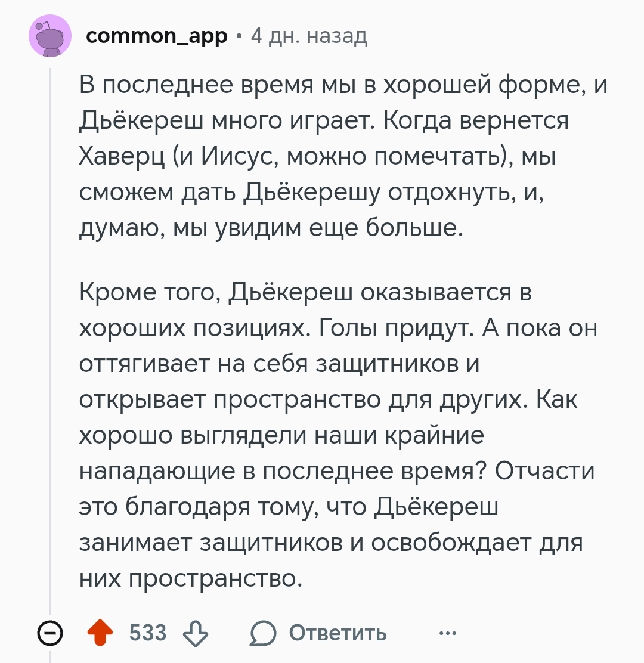This screenshot has width=644, height=663.
Task: Click the last line "них пространство."
Action: pos(188,578)
